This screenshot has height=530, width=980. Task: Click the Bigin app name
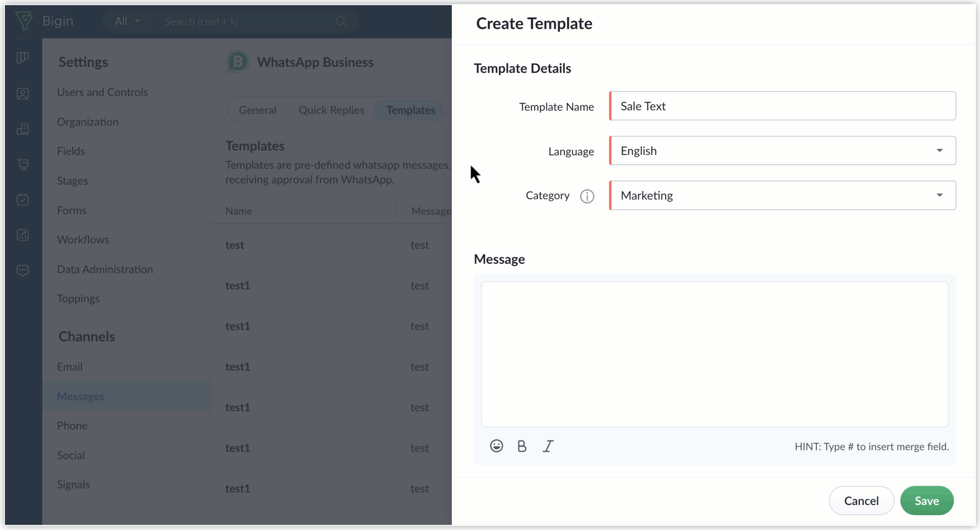point(58,21)
